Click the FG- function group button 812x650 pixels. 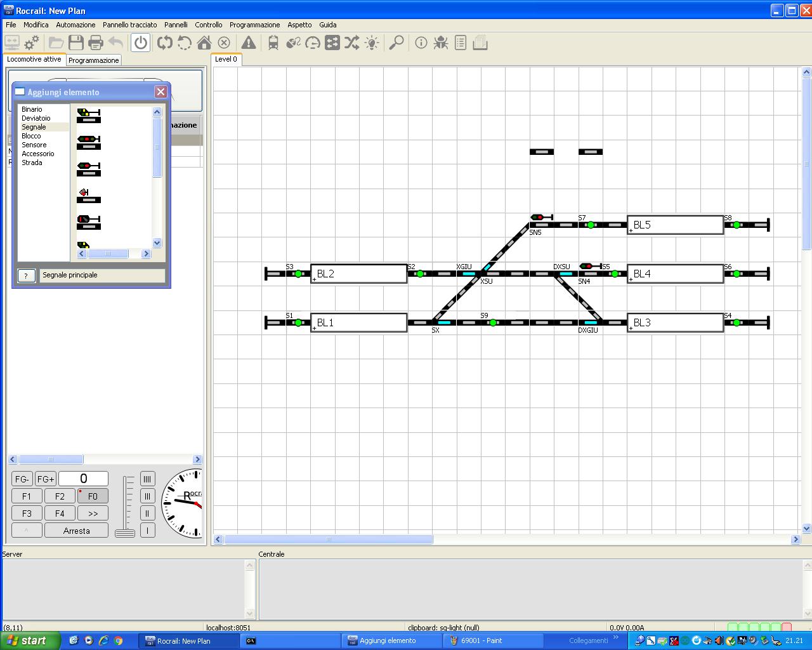pyautogui.click(x=22, y=479)
